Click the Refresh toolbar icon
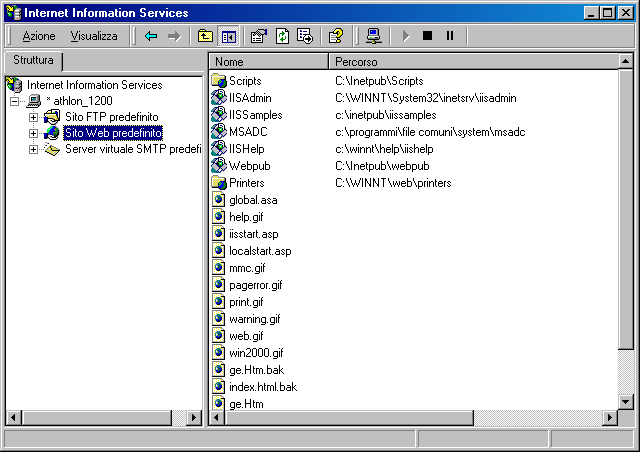 click(282, 36)
